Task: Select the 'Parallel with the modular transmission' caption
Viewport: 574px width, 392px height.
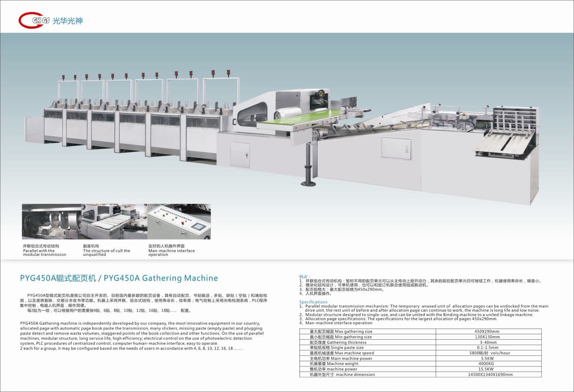Action: 44,253
